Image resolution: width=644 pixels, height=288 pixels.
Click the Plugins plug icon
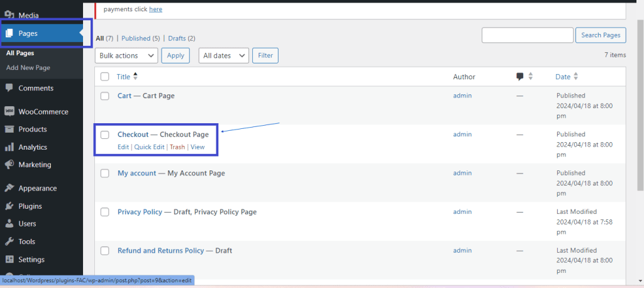(x=9, y=206)
